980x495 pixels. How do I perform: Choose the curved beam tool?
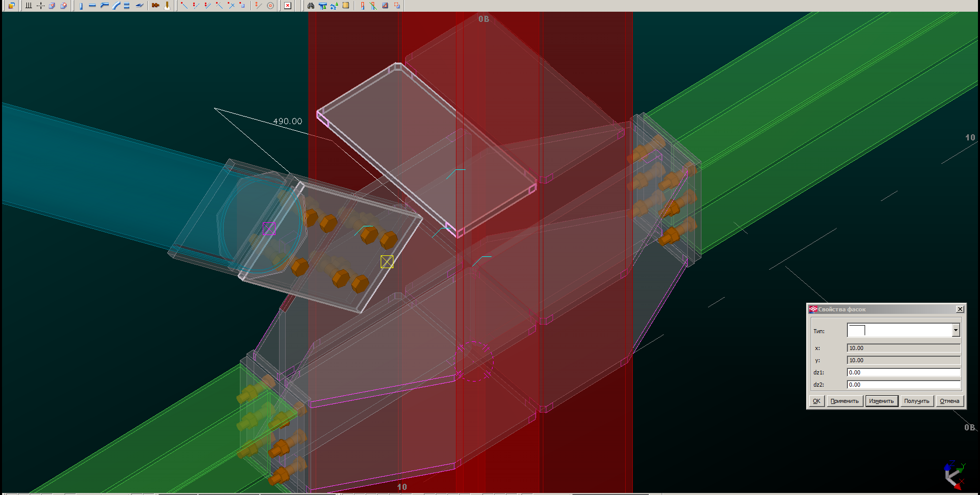pyautogui.click(x=116, y=6)
